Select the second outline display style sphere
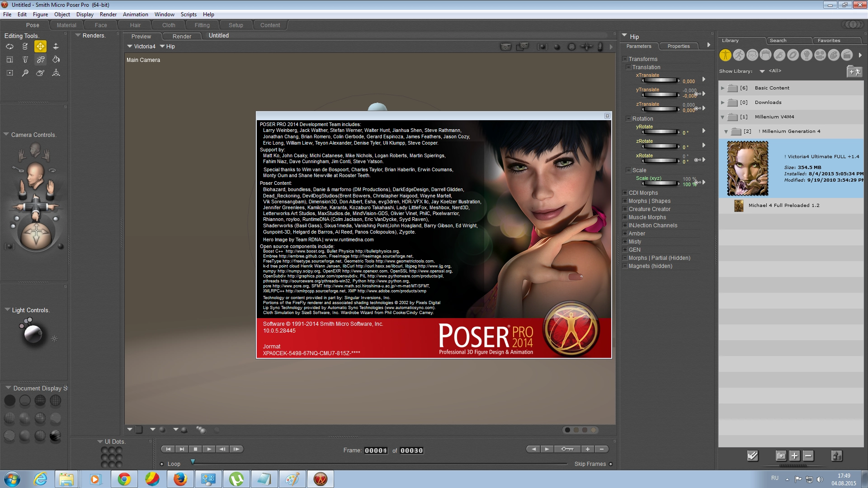 pos(25,400)
